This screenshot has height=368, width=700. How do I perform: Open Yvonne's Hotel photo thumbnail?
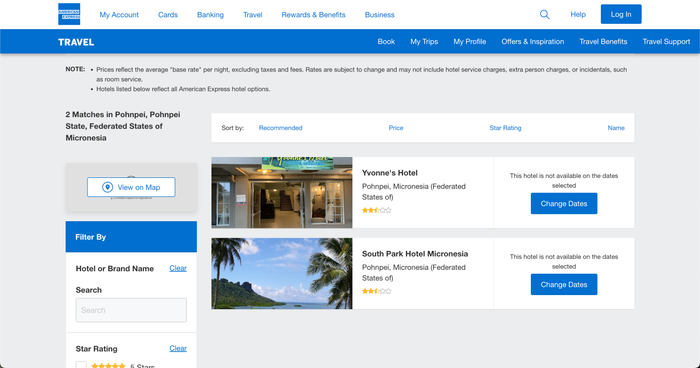pos(282,192)
